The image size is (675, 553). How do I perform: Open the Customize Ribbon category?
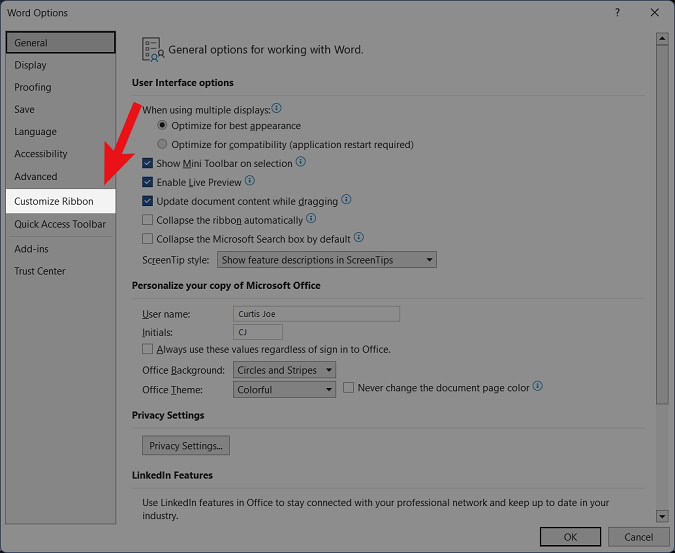point(61,201)
